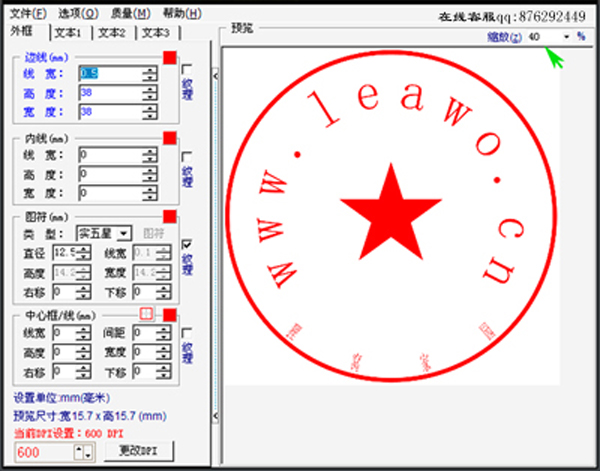Click the 边线 宽度 field showing 38
This screenshot has height=471, width=600.
110,112
